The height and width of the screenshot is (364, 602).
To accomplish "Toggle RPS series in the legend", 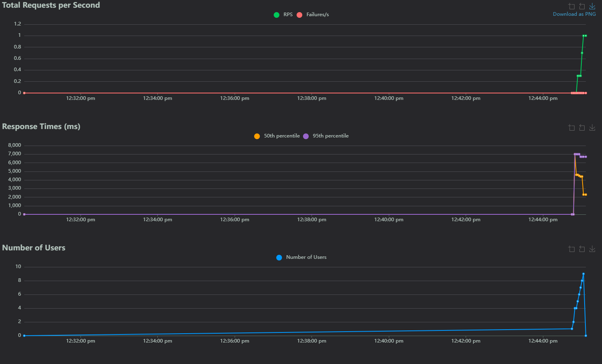I will [283, 15].
